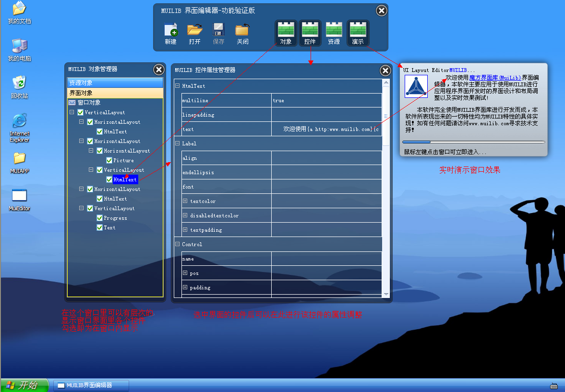The height and width of the screenshot is (392, 565).
Task: Click the property panel scrollbar up arrow
Action: click(x=386, y=83)
